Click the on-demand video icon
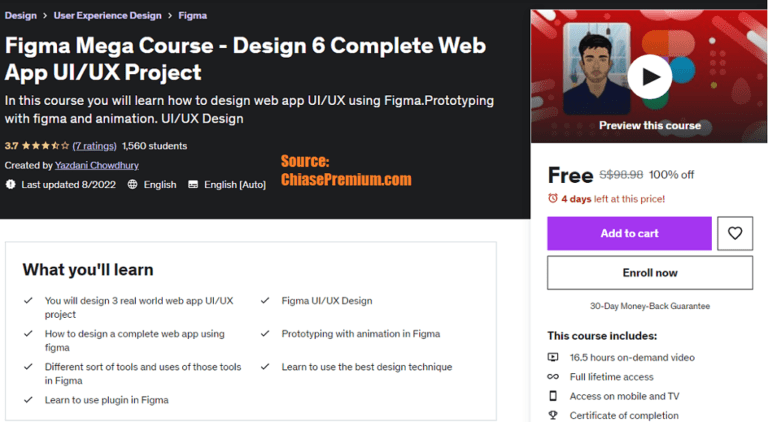 (553, 357)
